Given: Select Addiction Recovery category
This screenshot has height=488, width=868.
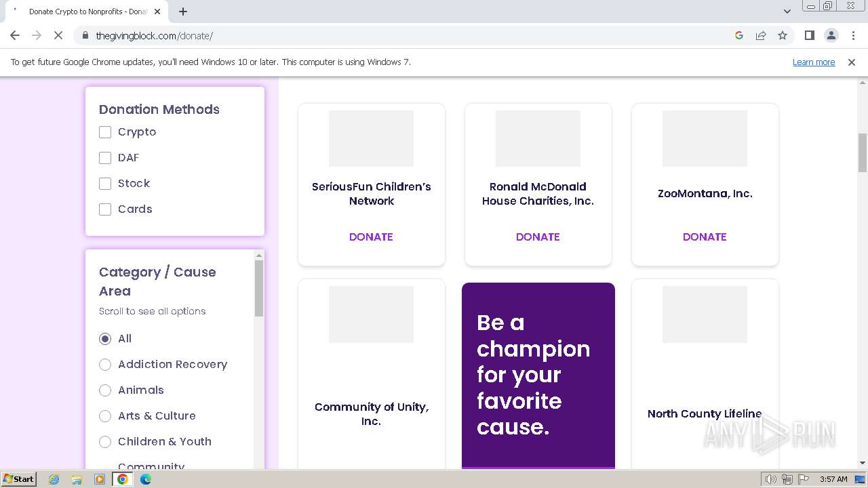Looking at the screenshot, I should (105, 365).
